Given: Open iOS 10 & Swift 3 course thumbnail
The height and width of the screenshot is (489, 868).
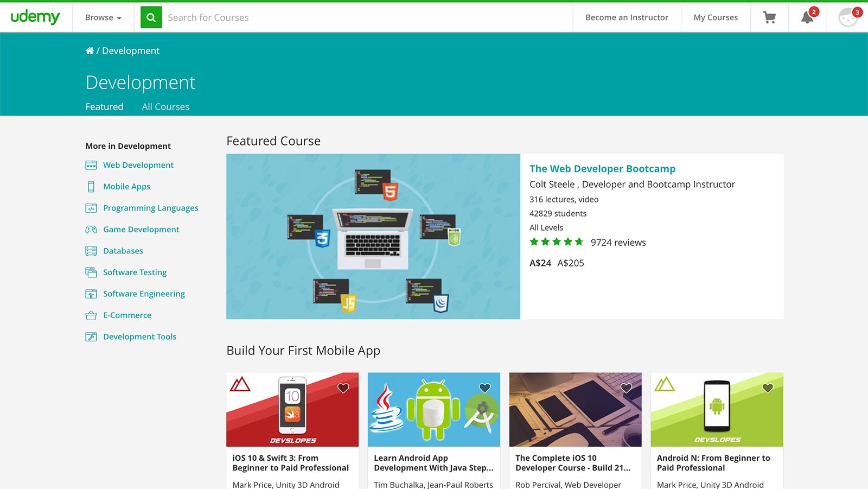Looking at the screenshot, I should 292,410.
